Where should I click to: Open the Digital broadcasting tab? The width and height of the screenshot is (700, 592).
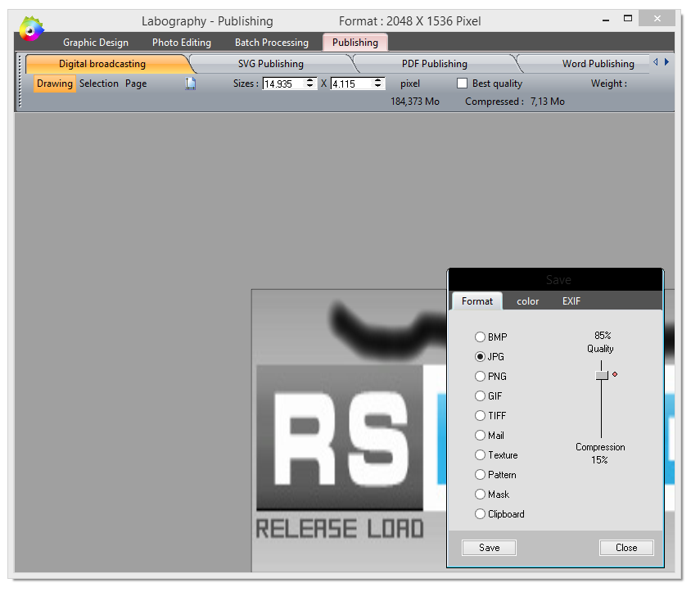click(x=102, y=64)
